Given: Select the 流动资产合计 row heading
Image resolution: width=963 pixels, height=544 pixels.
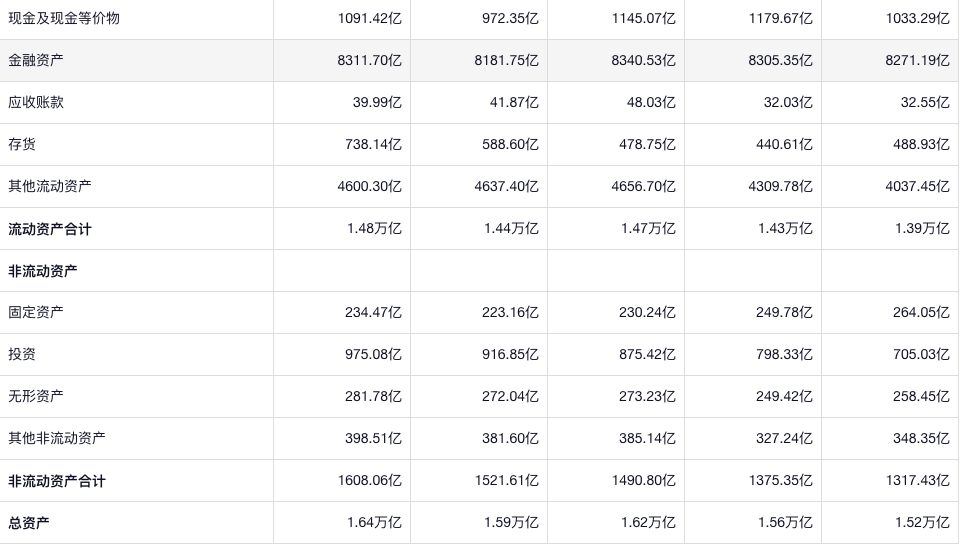Looking at the screenshot, I should tap(50, 229).
